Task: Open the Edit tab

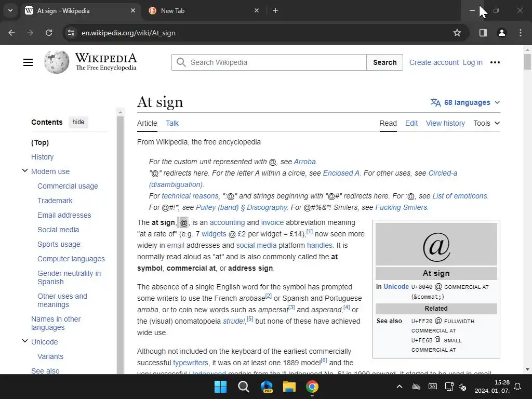Action: [x=411, y=123]
